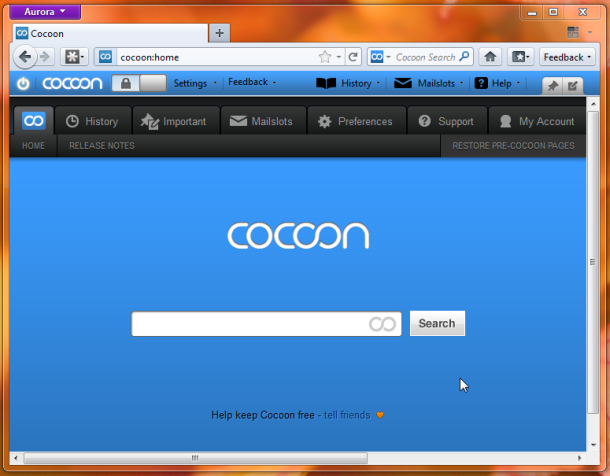This screenshot has width=610, height=476.
Task: Click the vertical scrollbar down arrow
Action: [593, 445]
